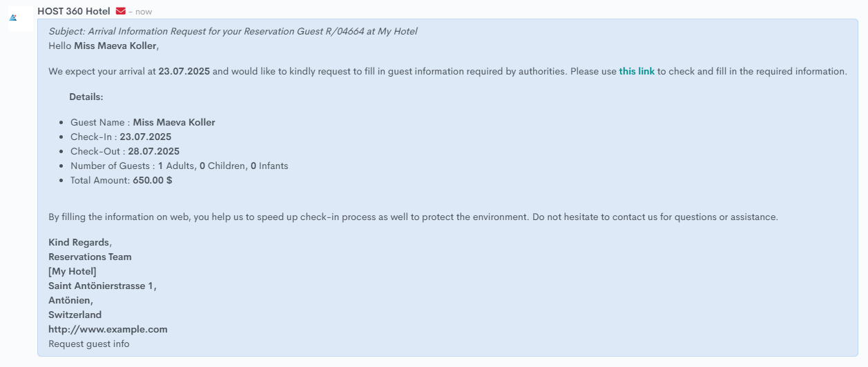Image resolution: width=868 pixels, height=367 pixels.
Task: Click the "[My Hotel]" signature text
Action: 73,271
